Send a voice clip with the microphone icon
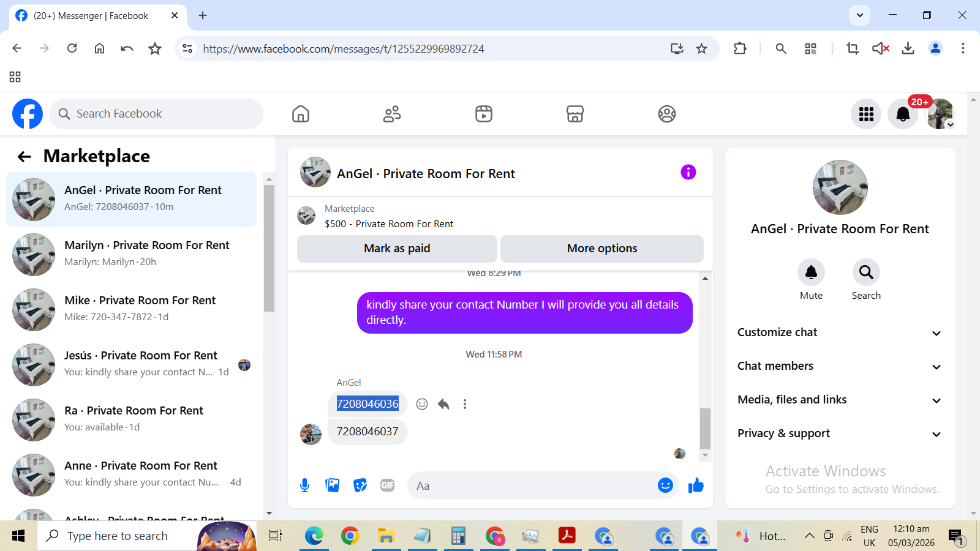This screenshot has width=980, height=551. coord(305,485)
